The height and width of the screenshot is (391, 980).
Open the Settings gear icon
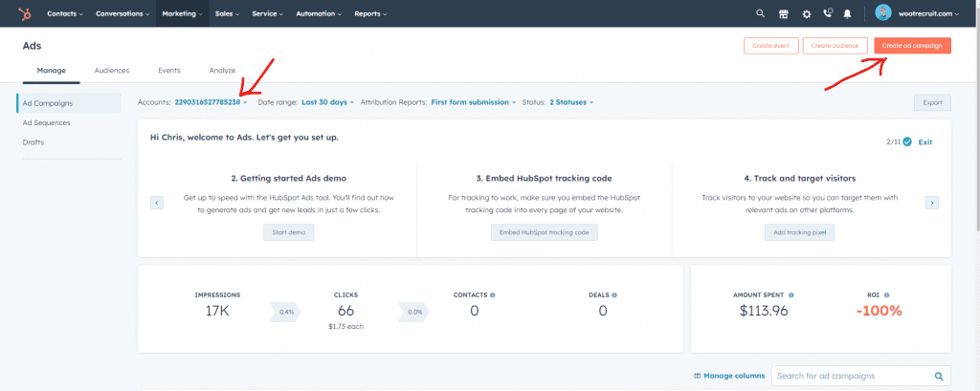(807, 14)
